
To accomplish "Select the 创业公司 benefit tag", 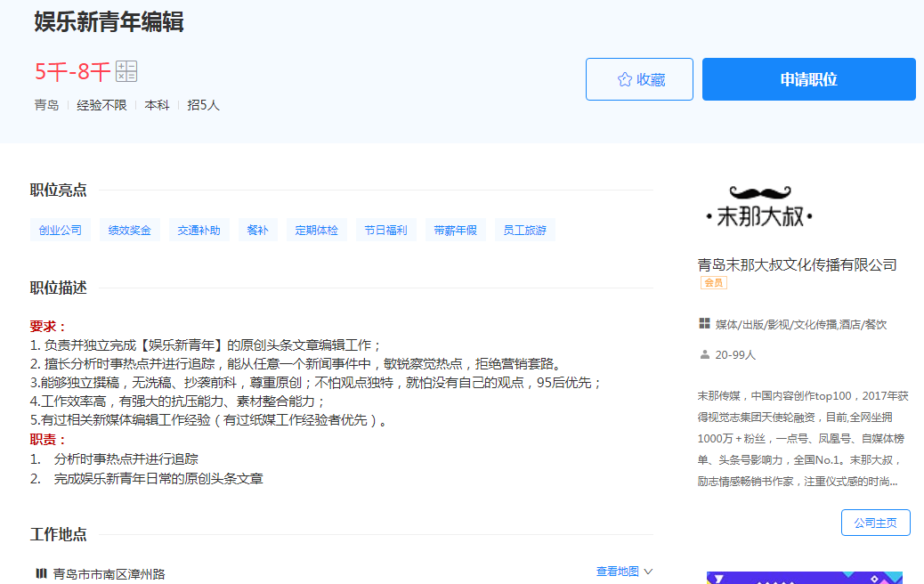I will click(x=61, y=231).
